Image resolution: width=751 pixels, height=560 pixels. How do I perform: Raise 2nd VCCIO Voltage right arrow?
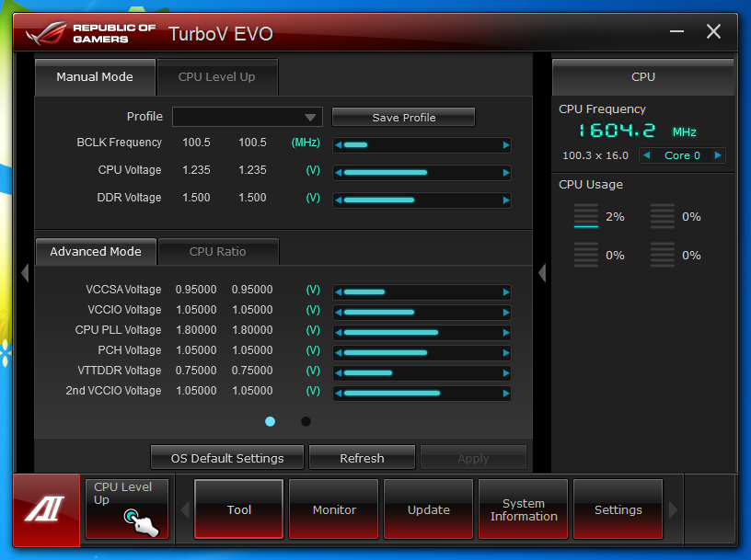506,394
